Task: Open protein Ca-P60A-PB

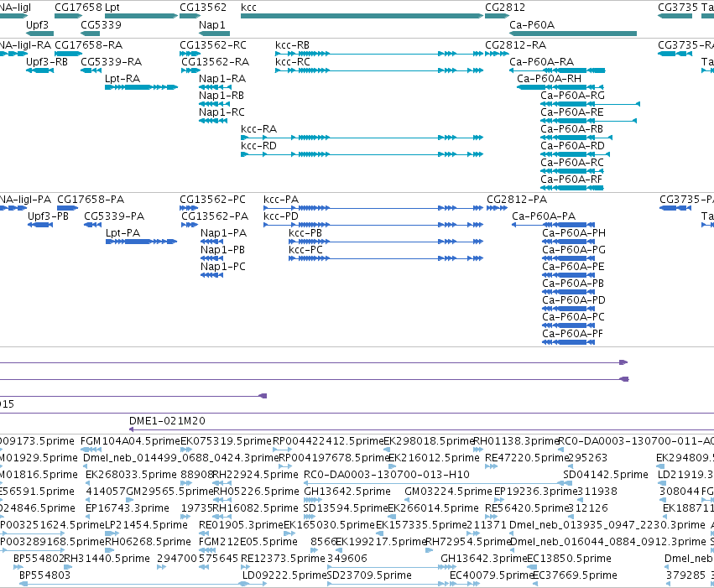Action: coord(573,284)
